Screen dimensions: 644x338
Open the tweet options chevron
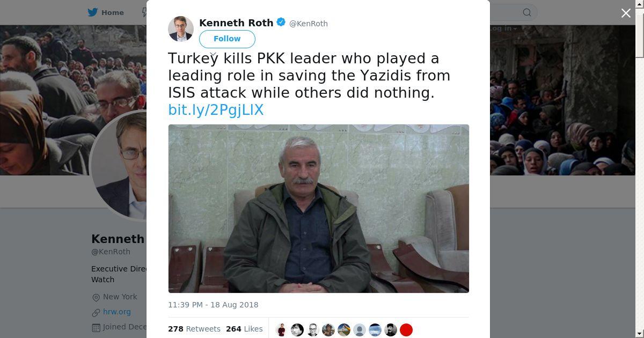[x=214, y=54]
